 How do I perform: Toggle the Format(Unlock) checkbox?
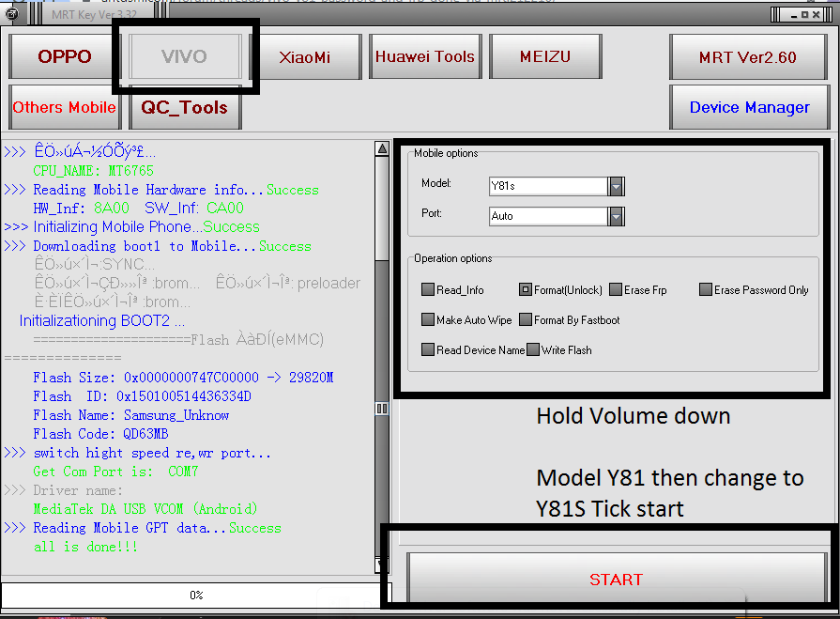[x=526, y=290]
